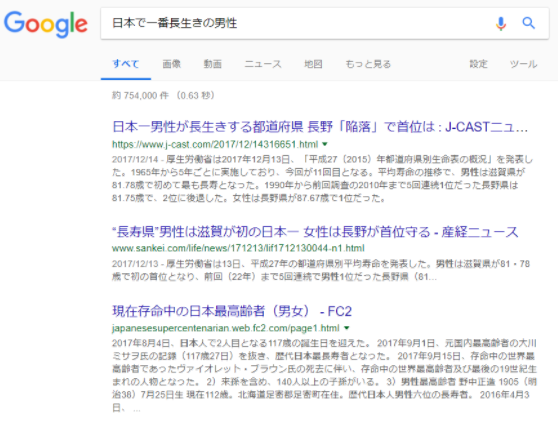Click the www.sankei.com green URL

point(238,248)
